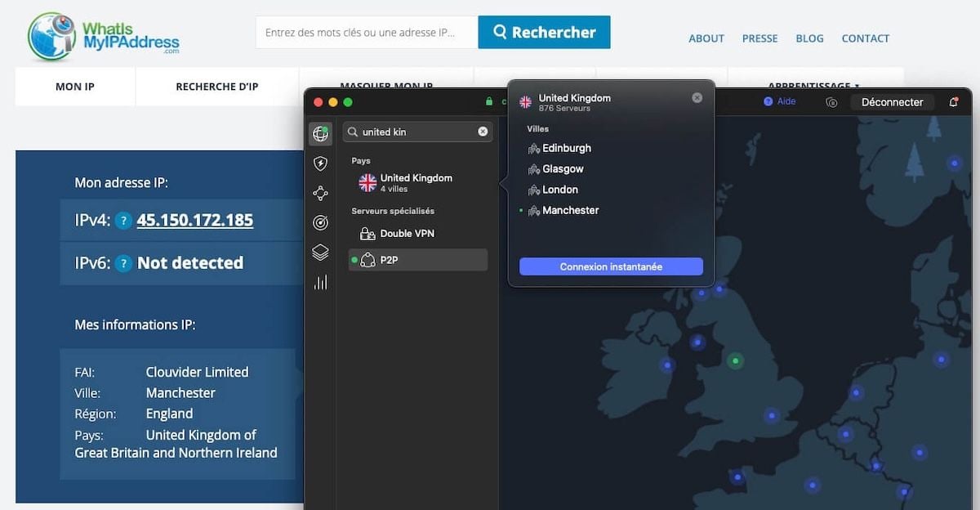Click the 'Manchester' Ville value on webpage
The width and height of the screenshot is (980, 510).
[x=180, y=393]
